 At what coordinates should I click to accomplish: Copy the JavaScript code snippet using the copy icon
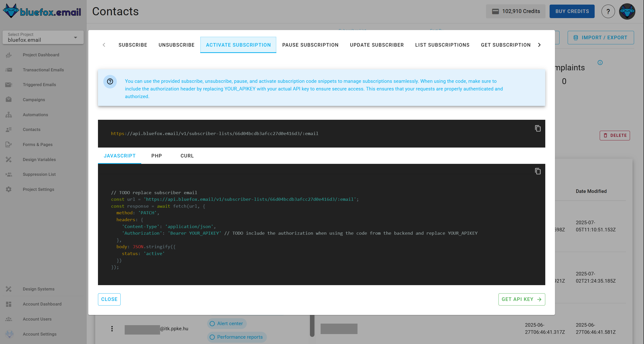pyautogui.click(x=538, y=171)
